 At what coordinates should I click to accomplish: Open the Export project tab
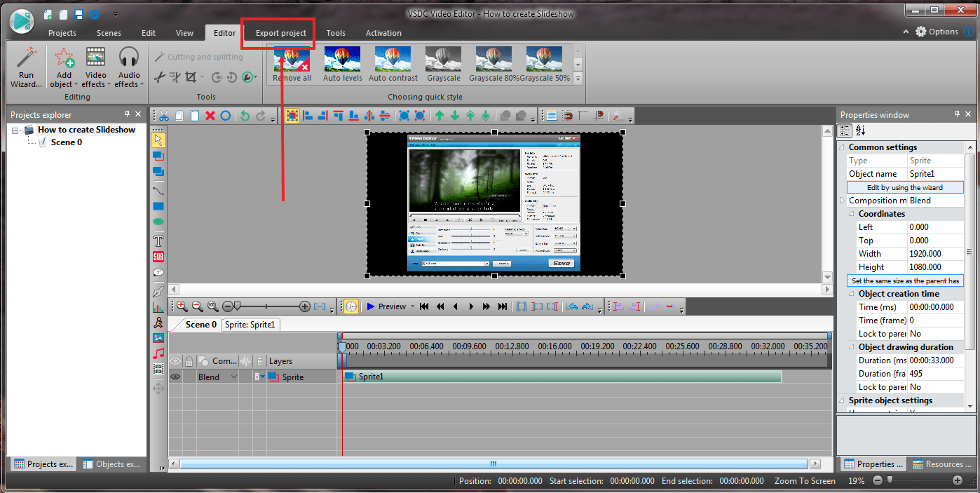click(280, 33)
